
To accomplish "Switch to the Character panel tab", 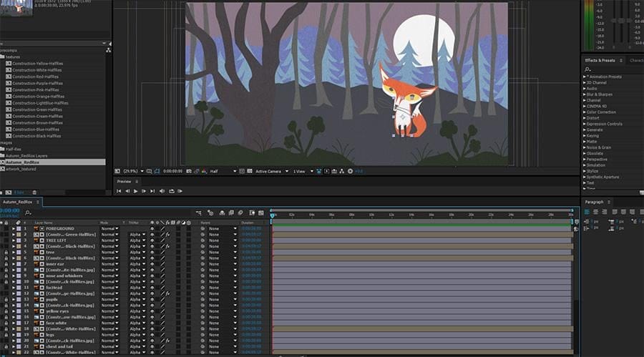I will pyautogui.click(x=637, y=60).
